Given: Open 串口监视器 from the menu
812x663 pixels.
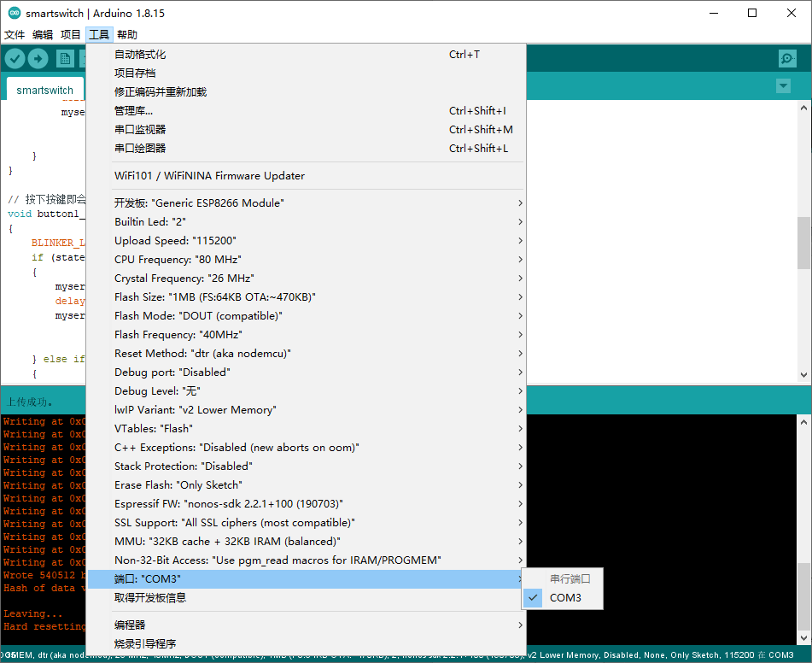Looking at the screenshot, I should (x=306, y=130).
